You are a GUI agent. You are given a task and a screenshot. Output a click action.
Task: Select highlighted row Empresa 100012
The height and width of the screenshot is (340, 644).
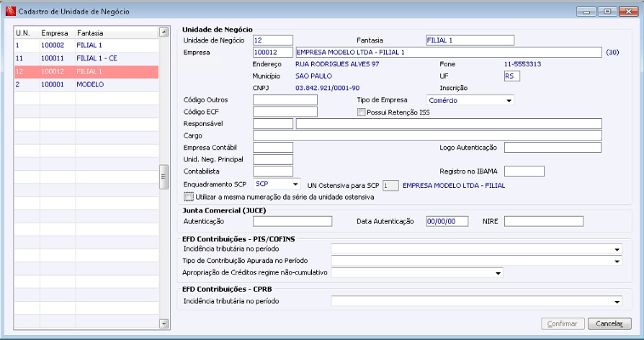click(86, 71)
